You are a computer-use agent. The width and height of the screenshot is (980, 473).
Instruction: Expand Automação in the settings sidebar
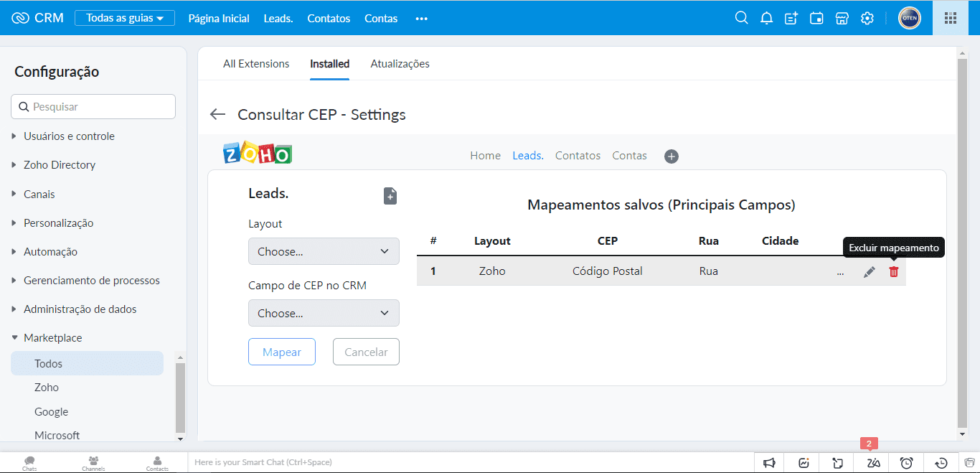50,252
